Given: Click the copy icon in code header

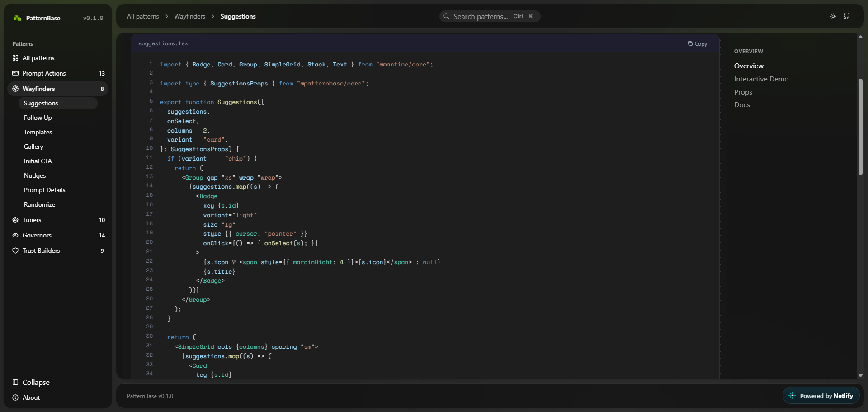Looking at the screenshot, I should [x=690, y=43].
